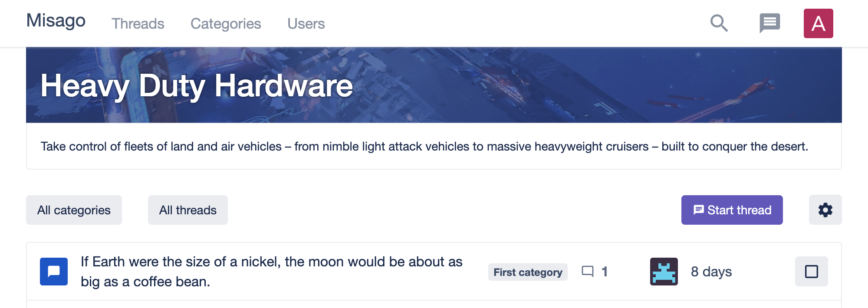This screenshot has height=308, width=868.
Task: Open the red A user avatar menu
Action: (818, 23)
